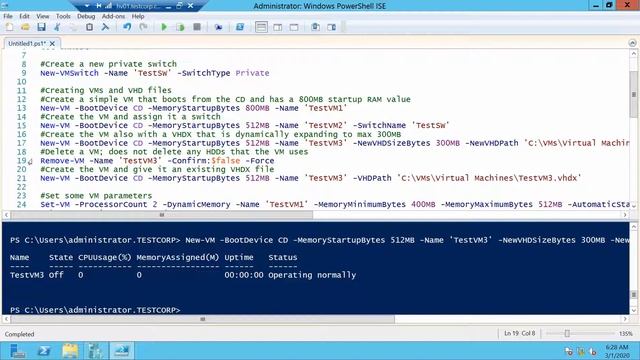Paste from clipboard using toolbar icon
640x360 pixels.
click(x=89, y=27)
